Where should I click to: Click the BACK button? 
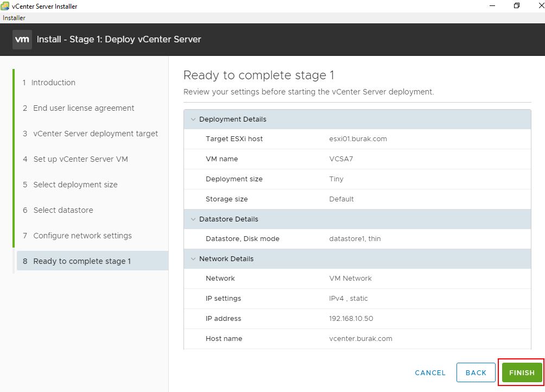(x=476, y=372)
